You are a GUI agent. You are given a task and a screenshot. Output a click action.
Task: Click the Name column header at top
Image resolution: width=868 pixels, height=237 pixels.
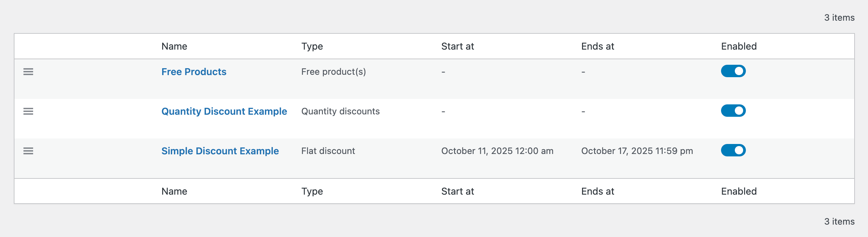tap(174, 46)
